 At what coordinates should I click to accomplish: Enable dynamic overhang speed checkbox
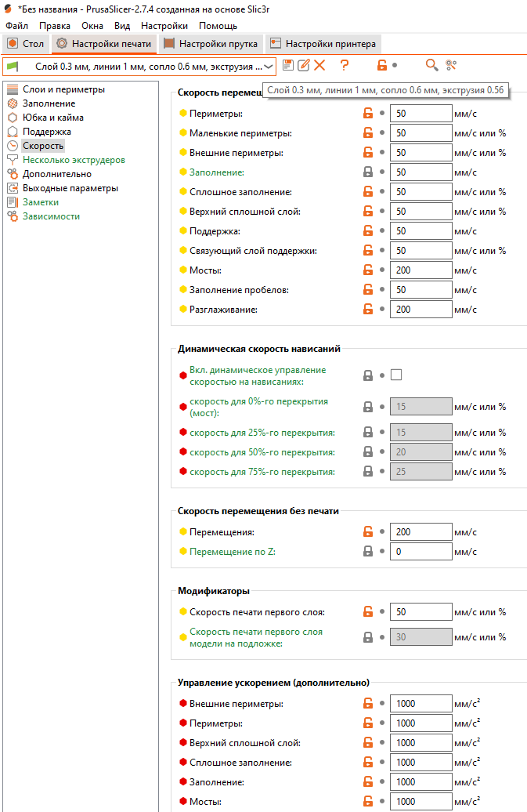click(x=396, y=375)
